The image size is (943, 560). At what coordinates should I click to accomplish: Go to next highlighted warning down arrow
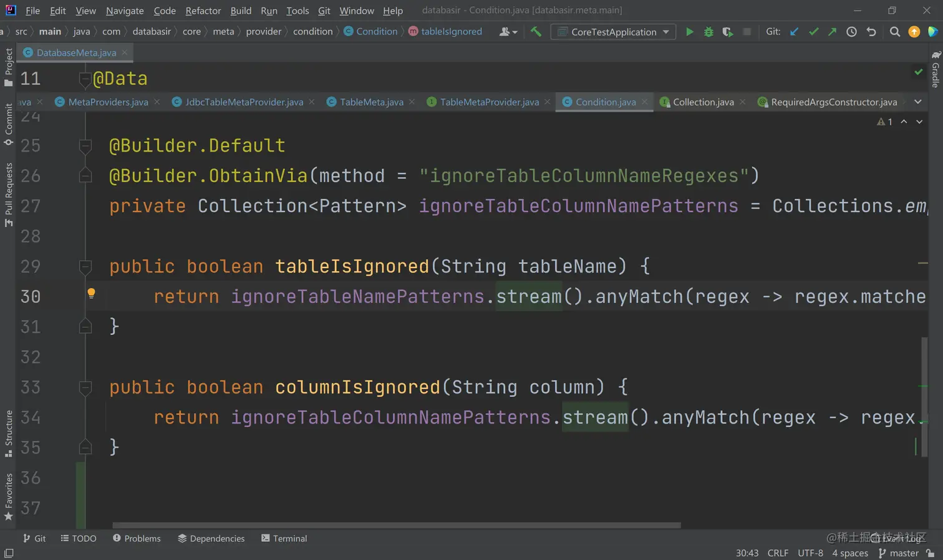pyautogui.click(x=919, y=122)
